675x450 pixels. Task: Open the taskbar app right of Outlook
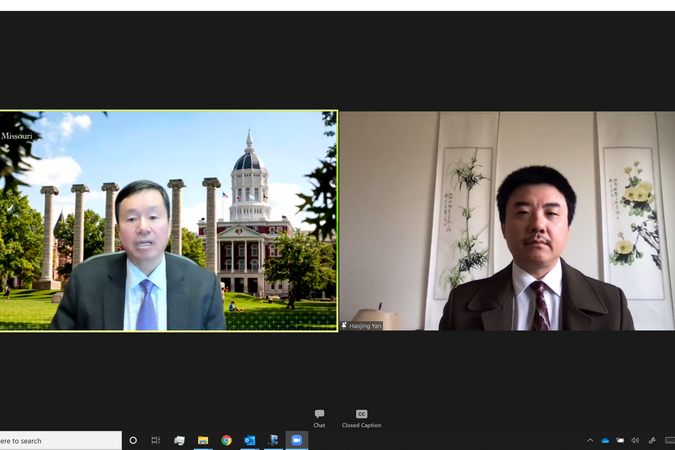pyautogui.click(x=273, y=440)
